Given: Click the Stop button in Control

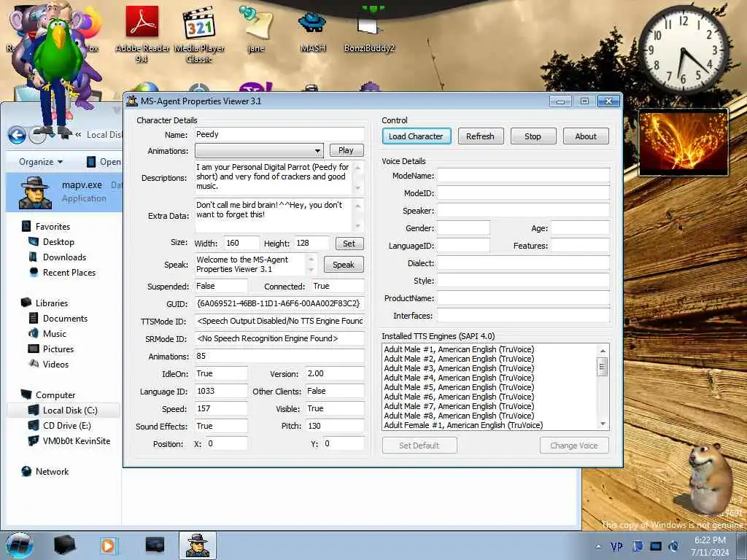Looking at the screenshot, I should click(x=533, y=136).
